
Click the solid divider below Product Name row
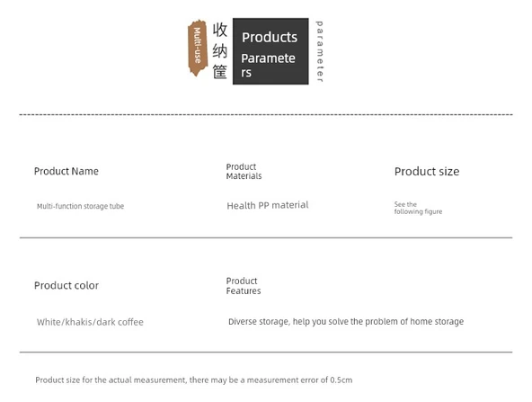[266, 237]
